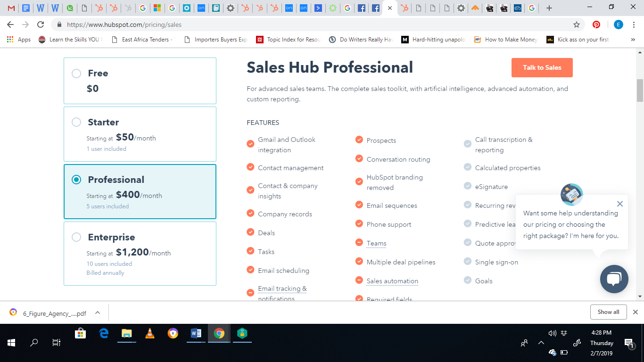The height and width of the screenshot is (362, 644).
Task: Switch to the Google Docs tab
Action: coord(26,8)
